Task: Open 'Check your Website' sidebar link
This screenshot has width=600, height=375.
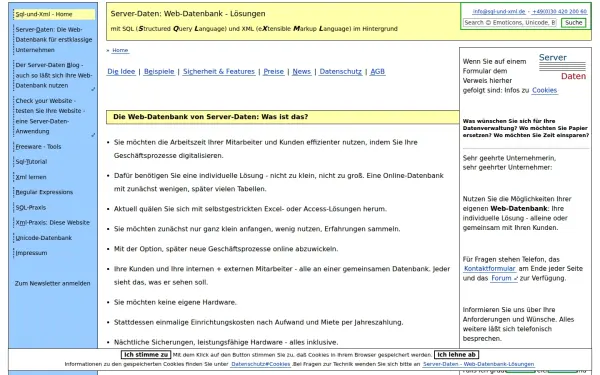Action: 54,116
